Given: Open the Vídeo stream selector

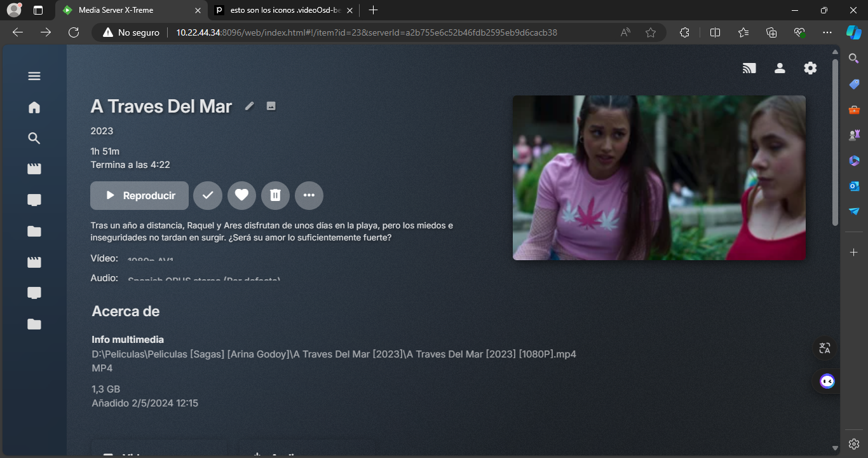Looking at the screenshot, I should coord(151,259).
